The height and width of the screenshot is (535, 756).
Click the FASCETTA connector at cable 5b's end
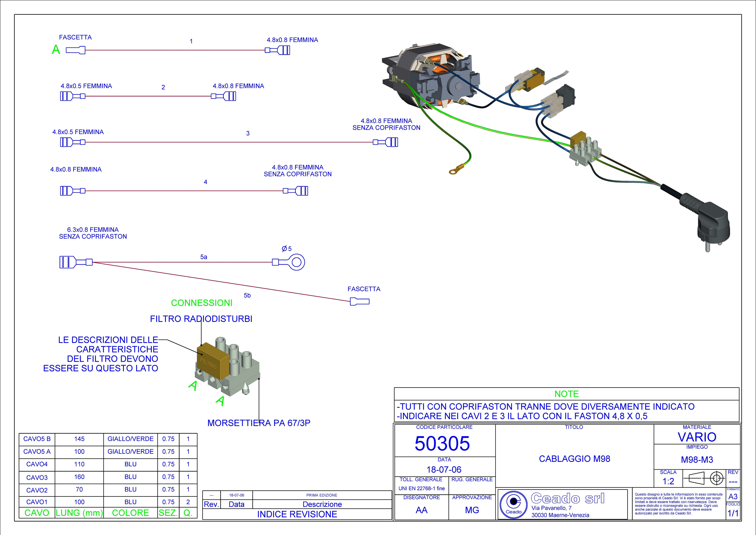360,301
